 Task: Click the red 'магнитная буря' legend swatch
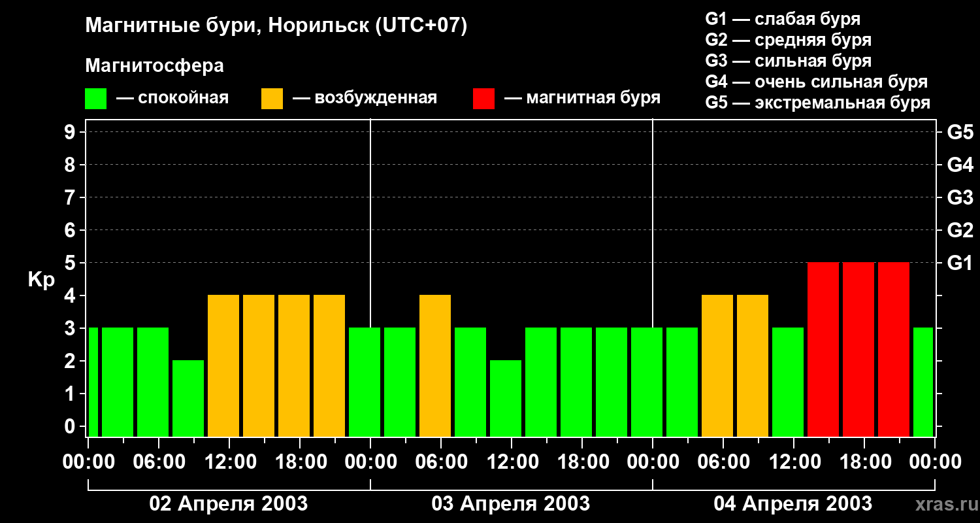pos(483,99)
